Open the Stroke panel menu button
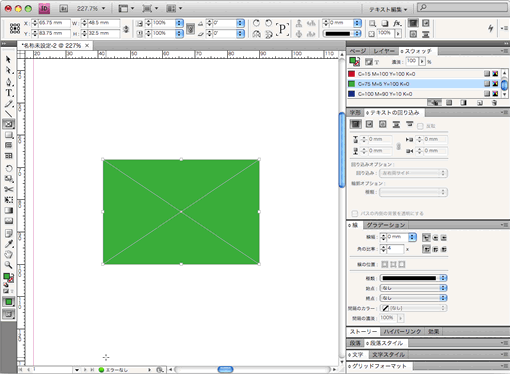This screenshot has width=510, height=374. [x=504, y=225]
